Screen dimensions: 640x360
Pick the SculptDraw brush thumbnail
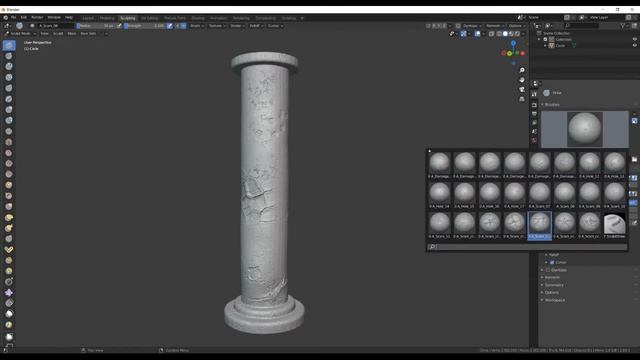click(614, 225)
